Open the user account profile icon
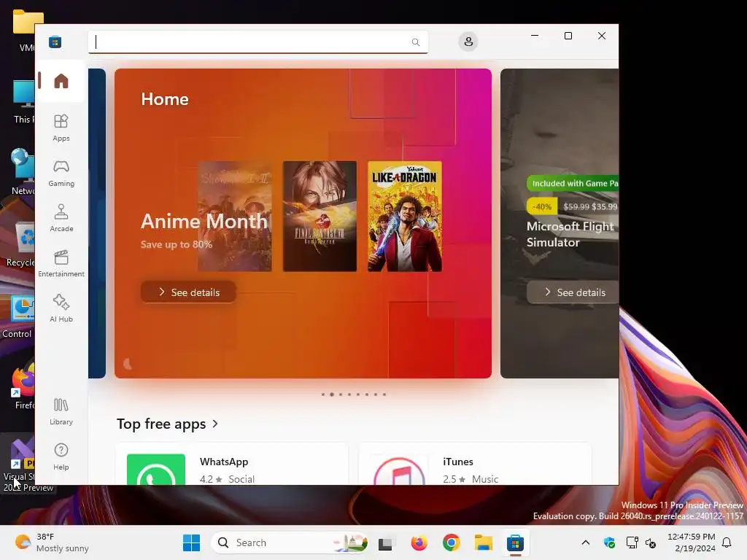 (468, 42)
